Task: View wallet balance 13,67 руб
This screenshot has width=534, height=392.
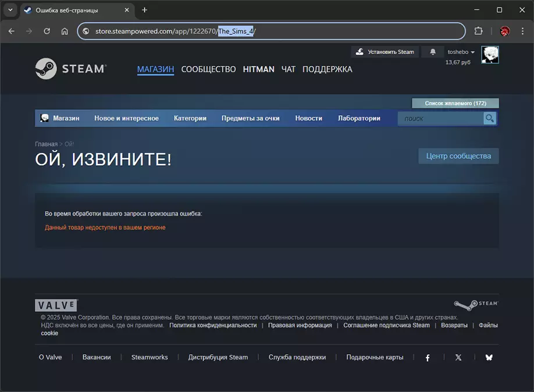Action: (x=458, y=62)
